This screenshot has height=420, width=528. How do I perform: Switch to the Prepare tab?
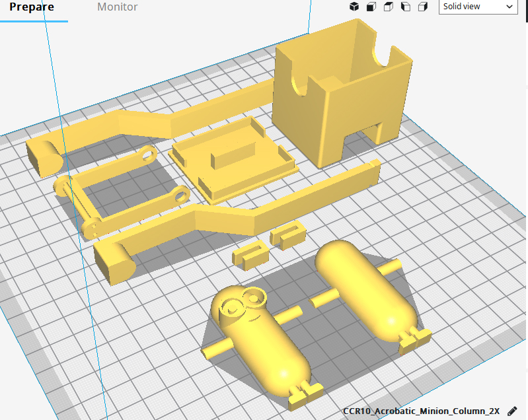[32, 7]
